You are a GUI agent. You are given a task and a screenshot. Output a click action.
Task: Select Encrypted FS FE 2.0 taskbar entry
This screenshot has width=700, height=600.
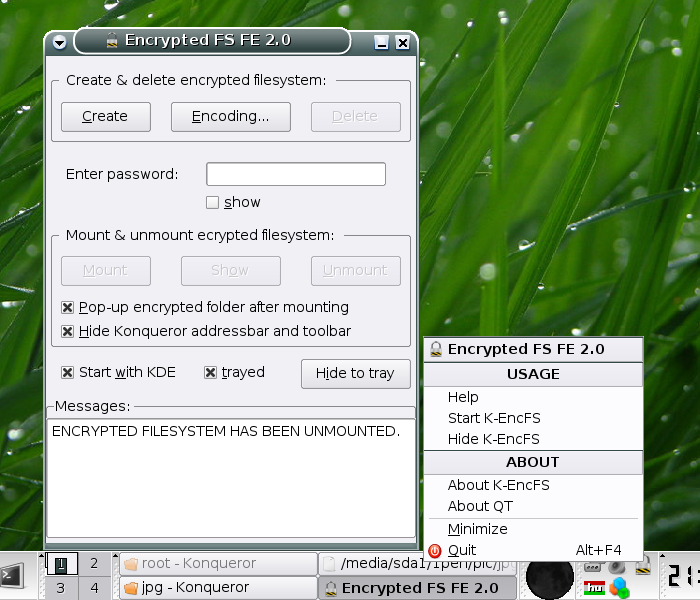click(x=417, y=588)
